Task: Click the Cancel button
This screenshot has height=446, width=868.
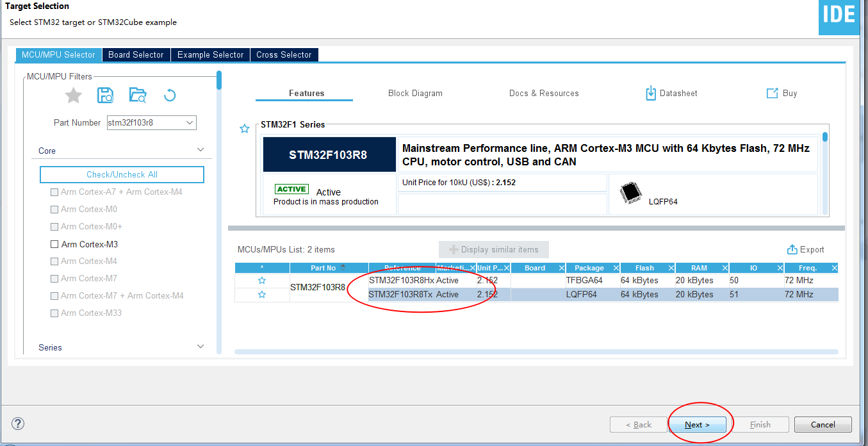Action: click(823, 424)
